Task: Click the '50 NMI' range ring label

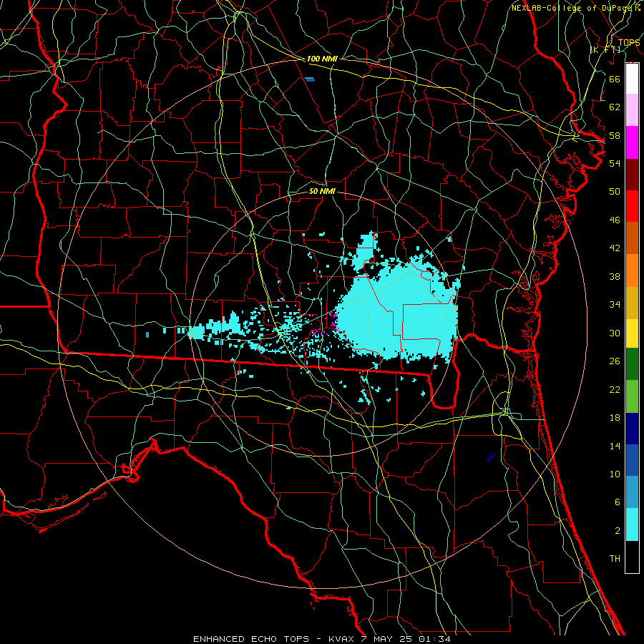Action: tap(322, 191)
